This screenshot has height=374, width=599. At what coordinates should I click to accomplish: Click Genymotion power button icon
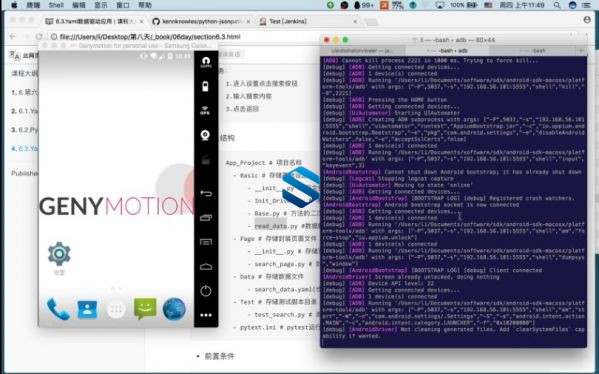pyautogui.click(x=206, y=291)
